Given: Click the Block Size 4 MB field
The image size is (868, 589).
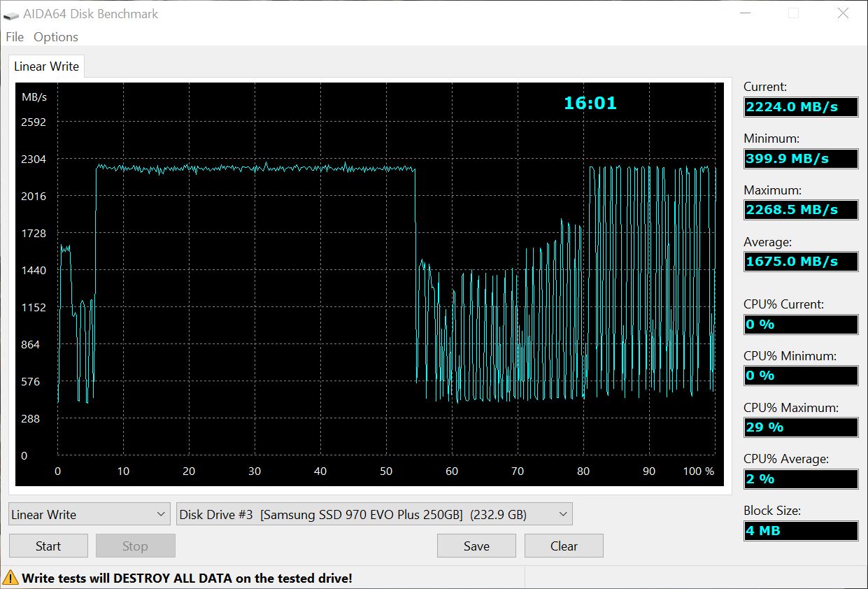Looking at the screenshot, I should coord(801,531).
